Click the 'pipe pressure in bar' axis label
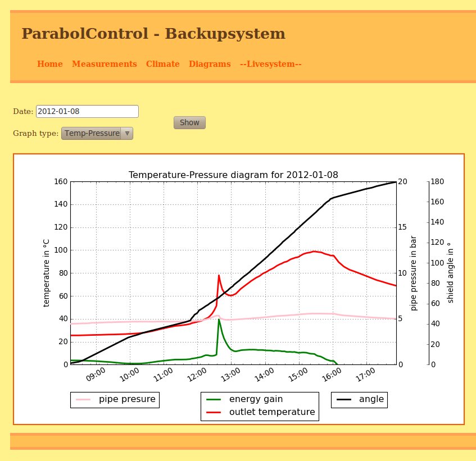Viewport: 476px width, 461px height. coord(414,273)
